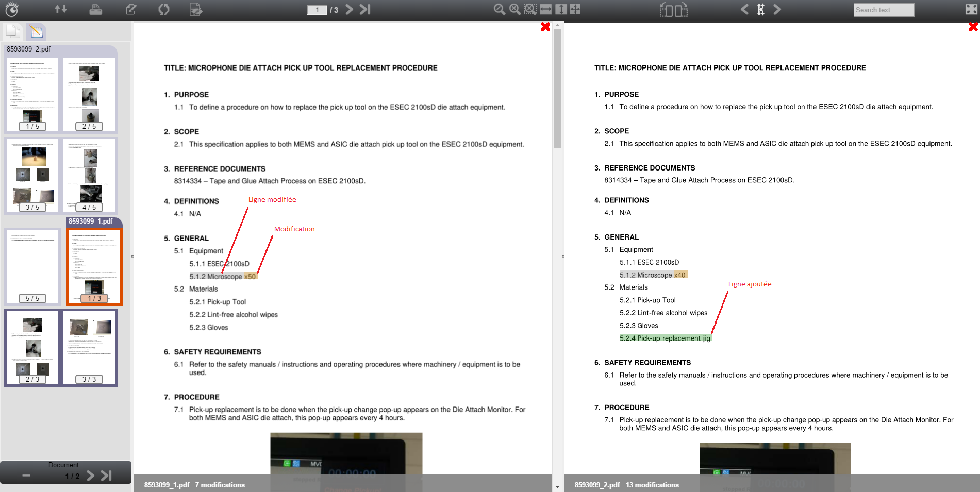Click the up-down arrows icon in toolbar

coord(61,9)
